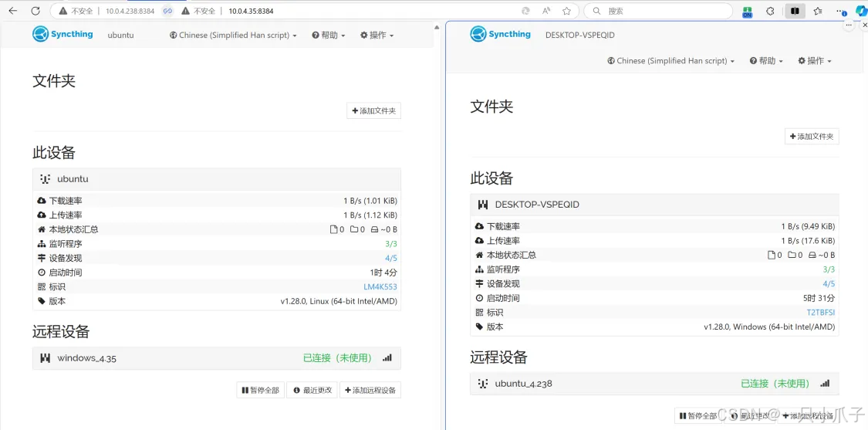Viewport: 868px width, 430px height.
Task: Open 操作 menu in ubuntu pane
Action: (x=377, y=35)
